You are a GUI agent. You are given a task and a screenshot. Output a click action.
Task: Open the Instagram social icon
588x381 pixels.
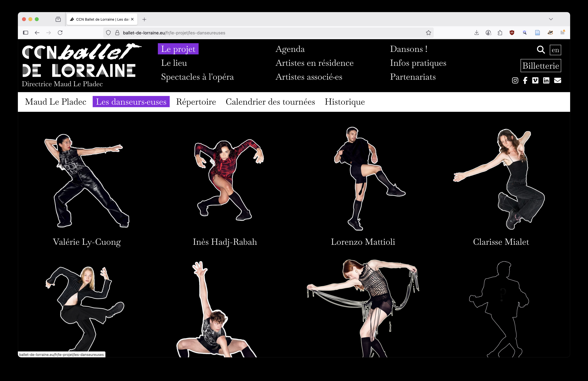[515, 80]
